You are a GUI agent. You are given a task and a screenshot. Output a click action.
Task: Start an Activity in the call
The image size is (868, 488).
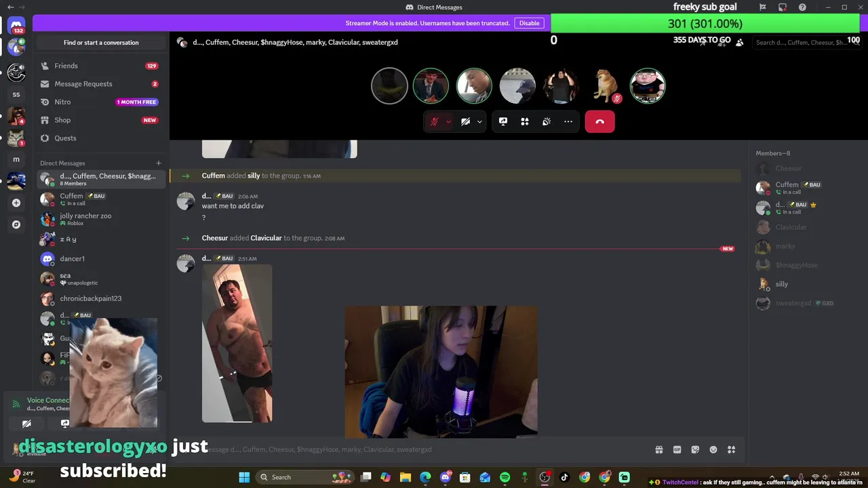(x=525, y=121)
